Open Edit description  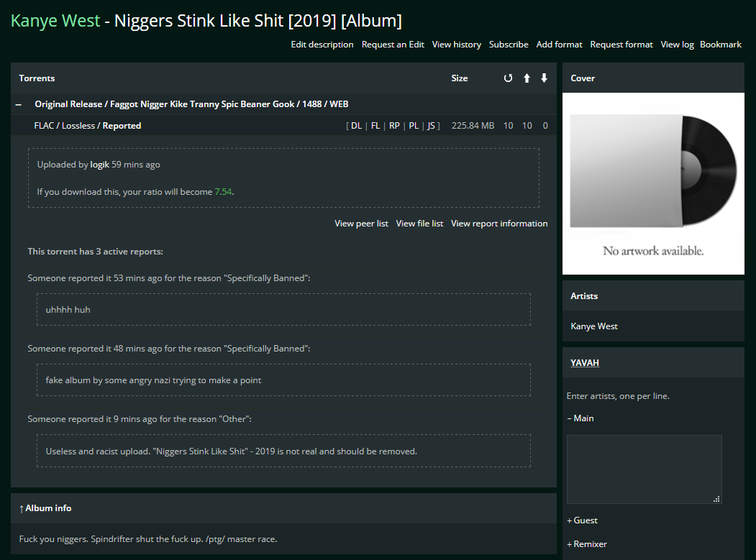pos(322,45)
